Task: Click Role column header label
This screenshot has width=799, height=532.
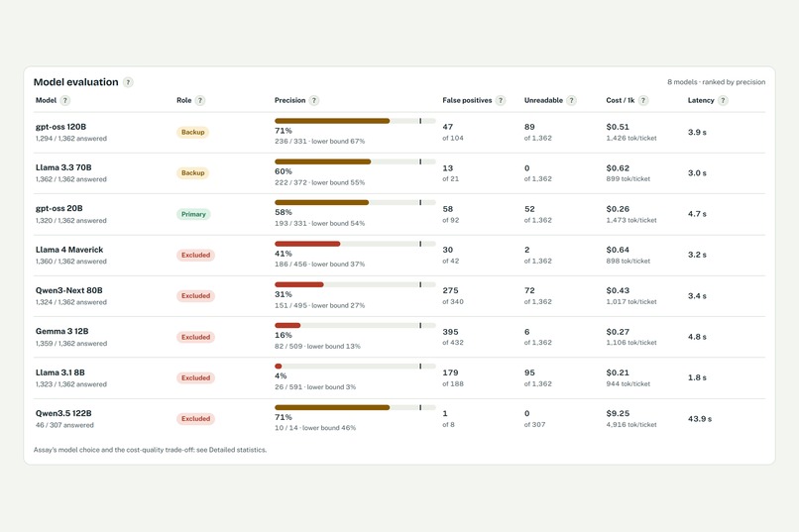Action: coord(184,100)
